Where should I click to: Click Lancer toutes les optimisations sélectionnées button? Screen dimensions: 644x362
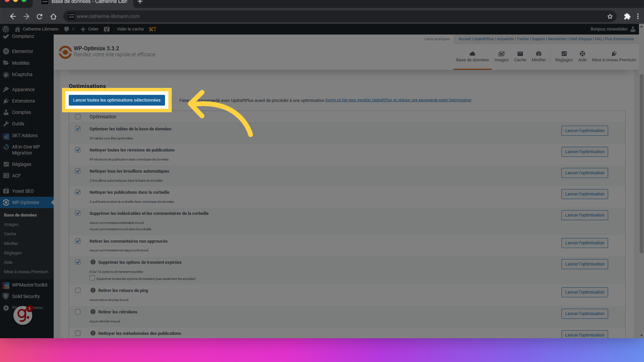click(x=117, y=100)
